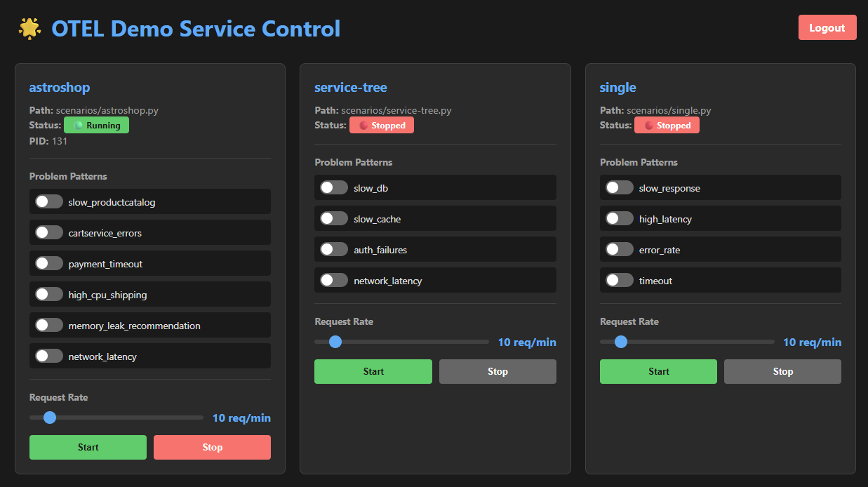The image size is (868, 487).
Task: Click service-tree's red Stopped status badge
Action: pyautogui.click(x=381, y=126)
